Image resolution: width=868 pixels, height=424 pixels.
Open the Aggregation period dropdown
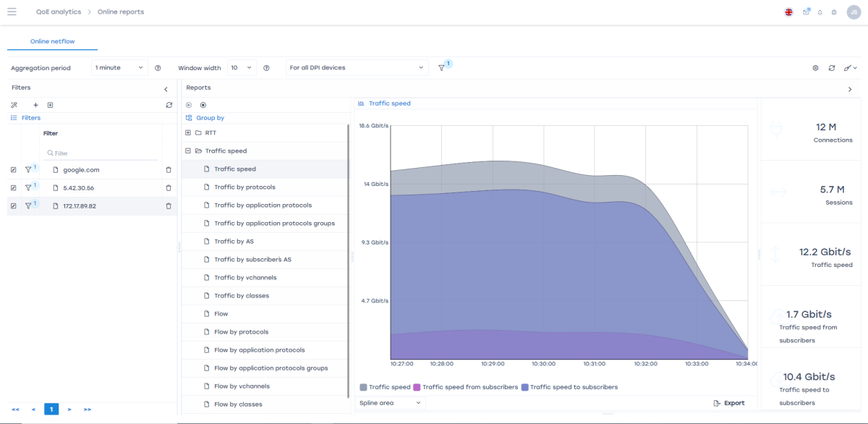[120, 68]
